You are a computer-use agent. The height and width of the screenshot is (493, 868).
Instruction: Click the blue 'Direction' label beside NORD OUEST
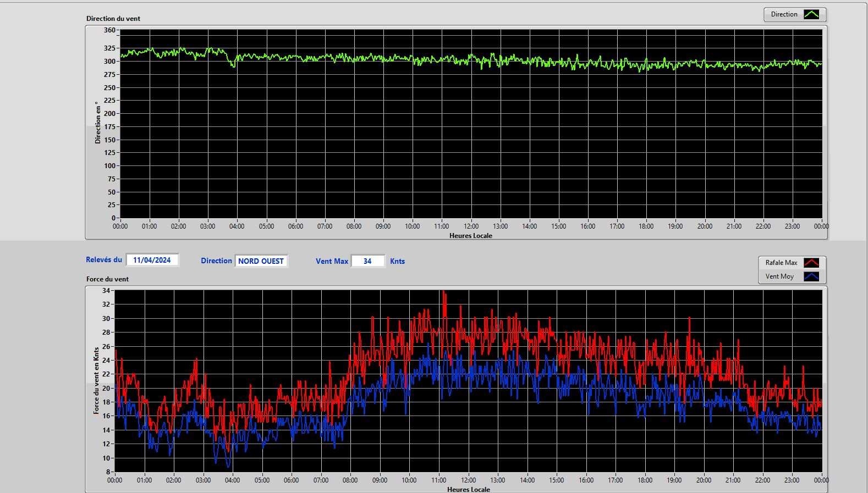(216, 261)
